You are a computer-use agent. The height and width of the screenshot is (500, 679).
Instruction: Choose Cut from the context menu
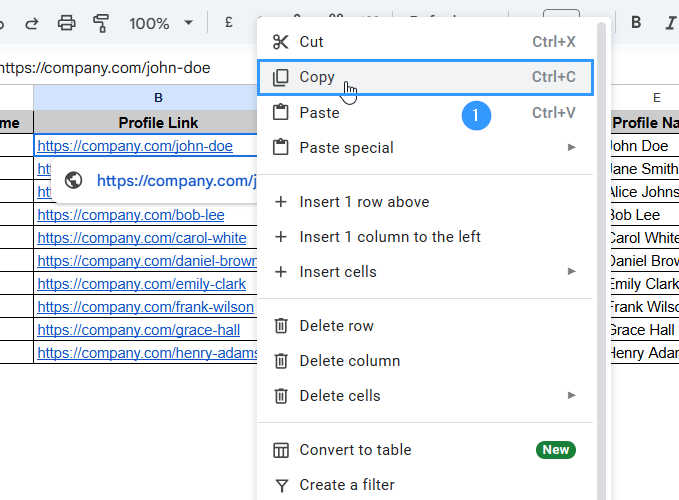click(425, 42)
